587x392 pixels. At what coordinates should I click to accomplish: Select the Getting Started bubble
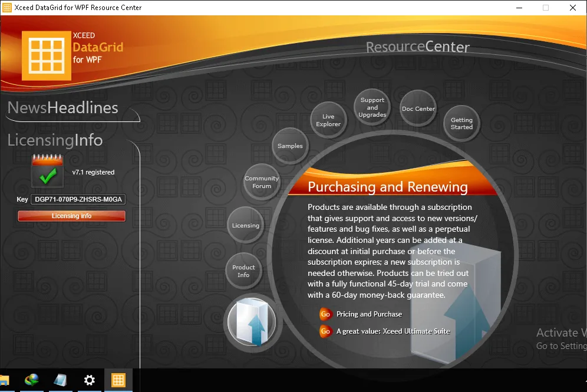(461, 123)
